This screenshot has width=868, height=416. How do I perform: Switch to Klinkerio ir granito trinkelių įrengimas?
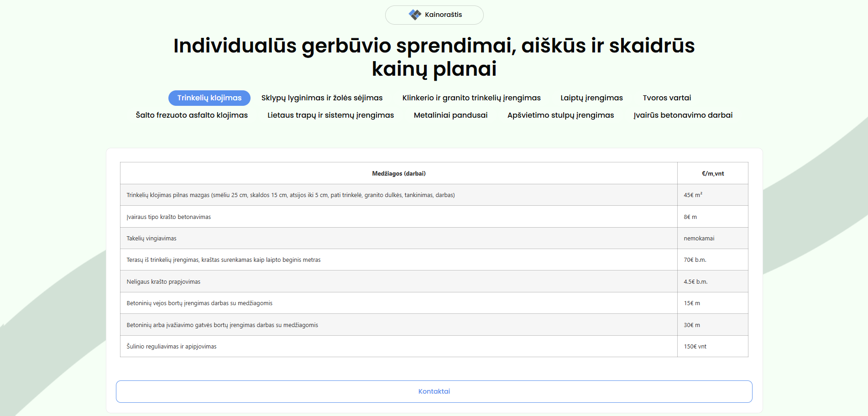pos(471,98)
